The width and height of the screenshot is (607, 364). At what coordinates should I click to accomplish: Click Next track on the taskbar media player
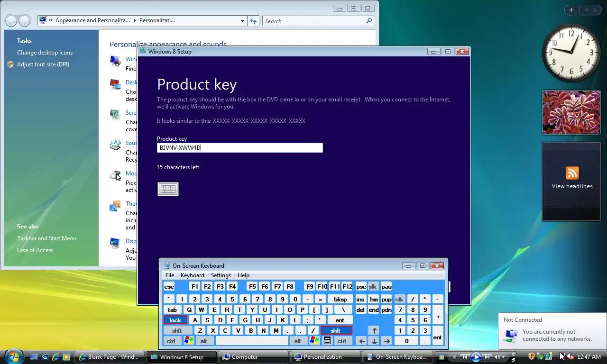coord(487,357)
